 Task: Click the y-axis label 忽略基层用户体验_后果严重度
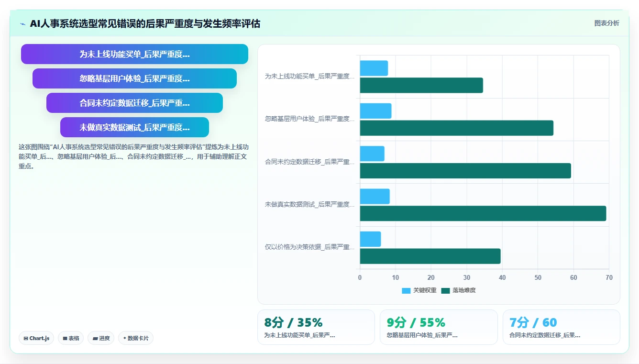pyautogui.click(x=310, y=119)
